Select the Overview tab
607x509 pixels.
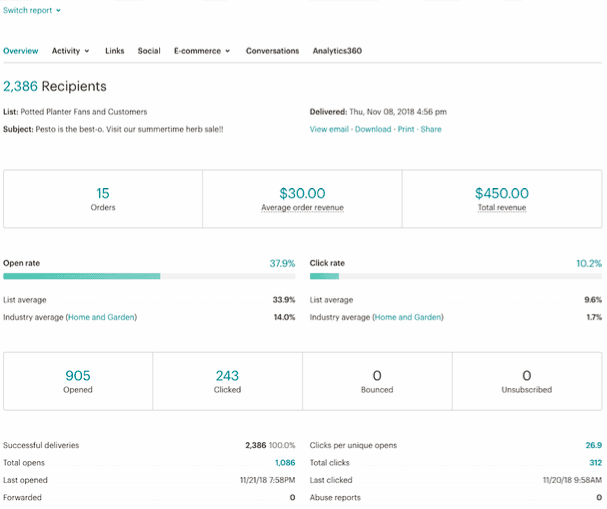[21, 51]
